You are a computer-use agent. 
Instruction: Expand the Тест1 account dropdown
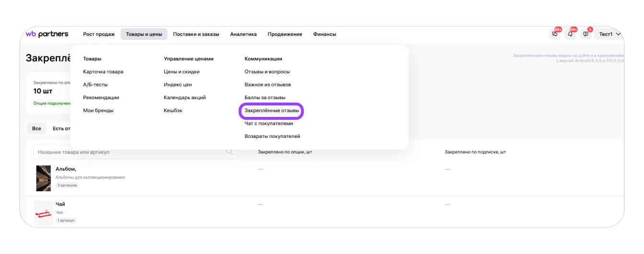(x=609, y=34)
